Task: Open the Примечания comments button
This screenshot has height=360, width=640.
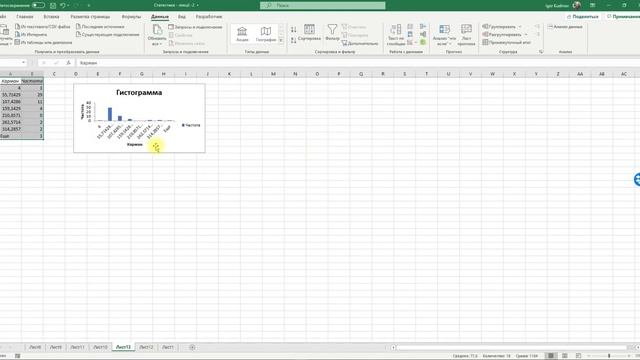Action: (623, 17)
